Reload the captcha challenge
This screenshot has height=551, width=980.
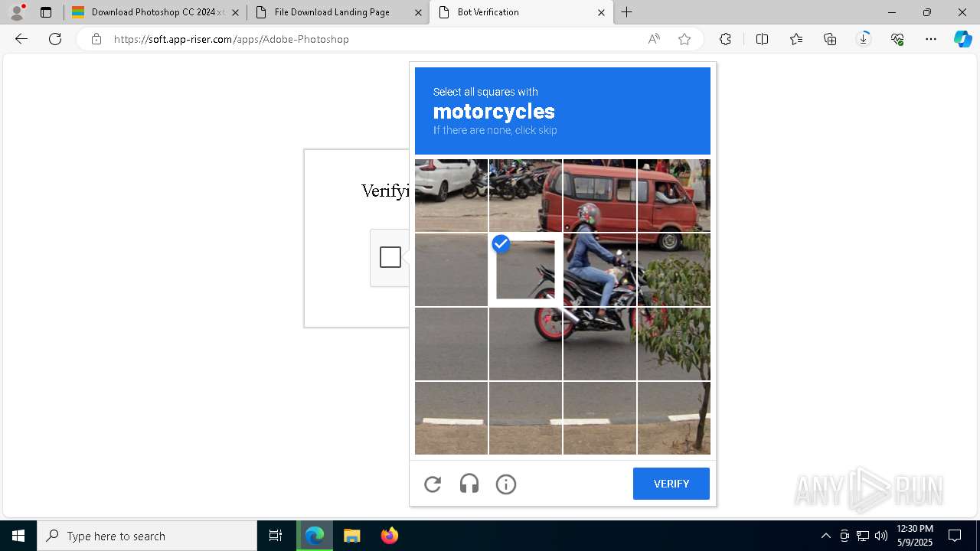[433, 484]
